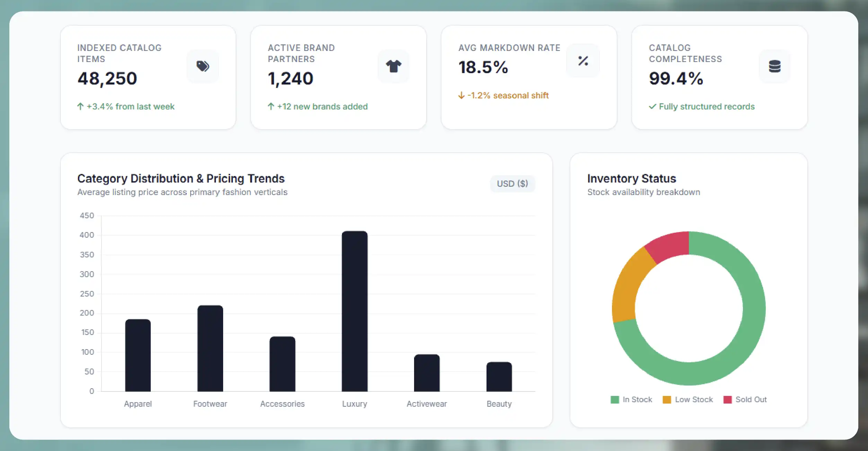
Task: Click the 1,240 brand partners value
Action: pyautogui.click(x=290, y=79)
